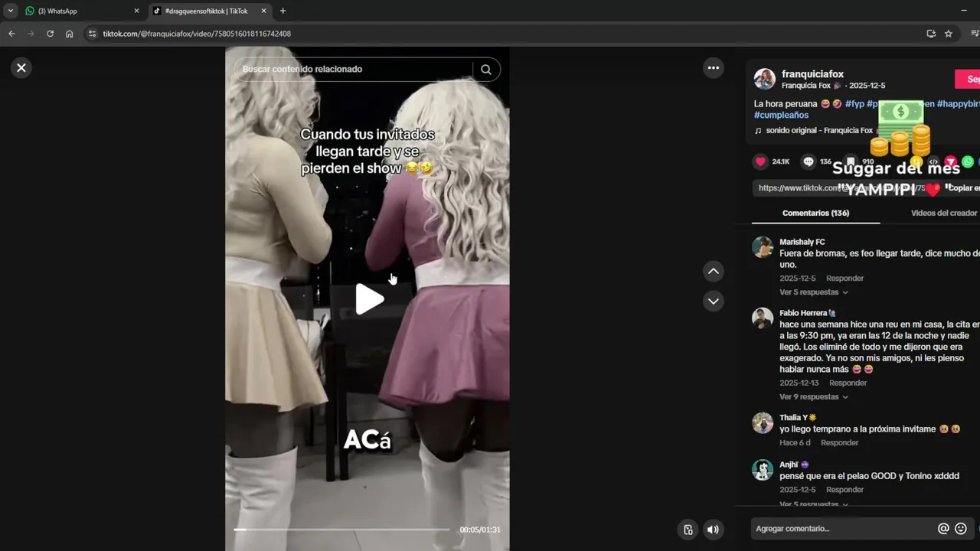Image resolution: width=980 pixels, height=551 pixels.
Task: Close the TikTok browser tab
Action: 263,11
